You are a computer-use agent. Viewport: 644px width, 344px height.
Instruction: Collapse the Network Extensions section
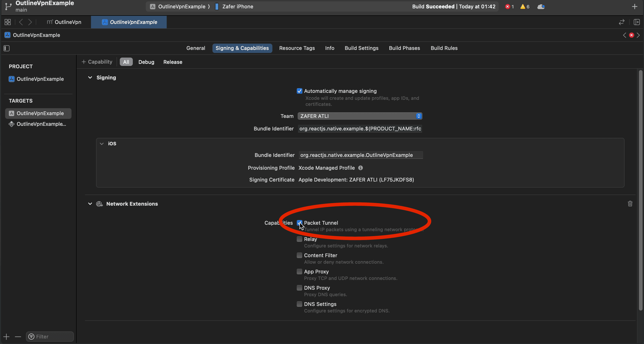[90, 204]
